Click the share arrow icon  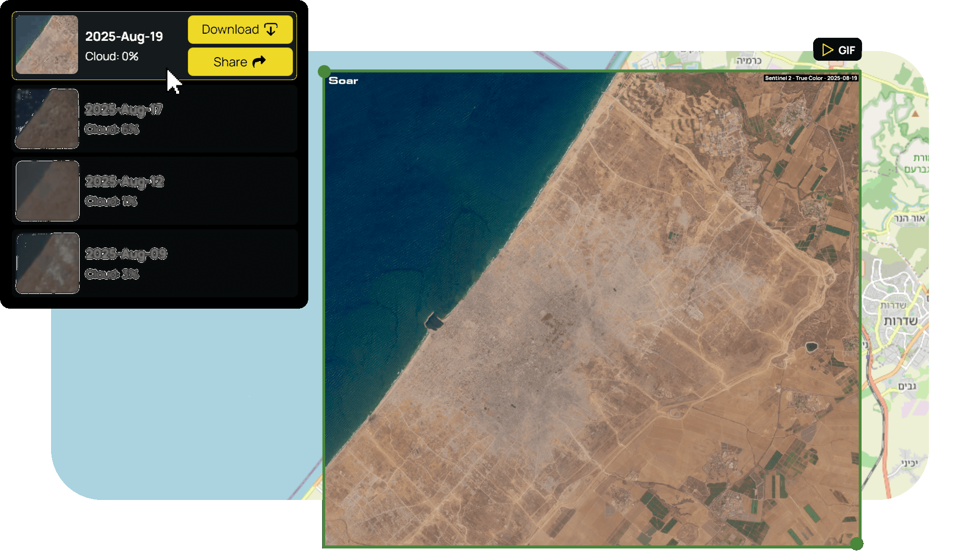click(259, 62)
